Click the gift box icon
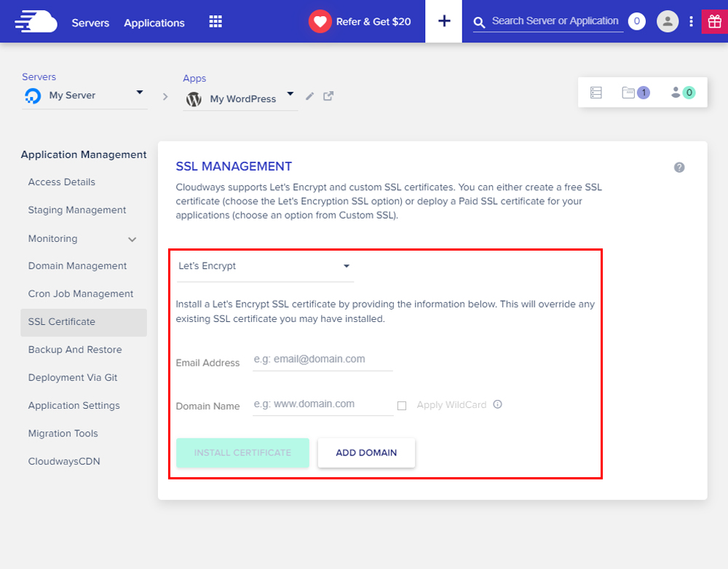The height and width of the screenshot is (569, 728). pos(715,21)
